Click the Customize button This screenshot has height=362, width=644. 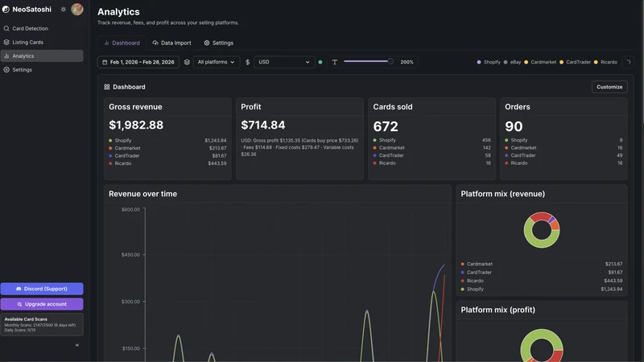pyautogui.click(x=609, y=87)
